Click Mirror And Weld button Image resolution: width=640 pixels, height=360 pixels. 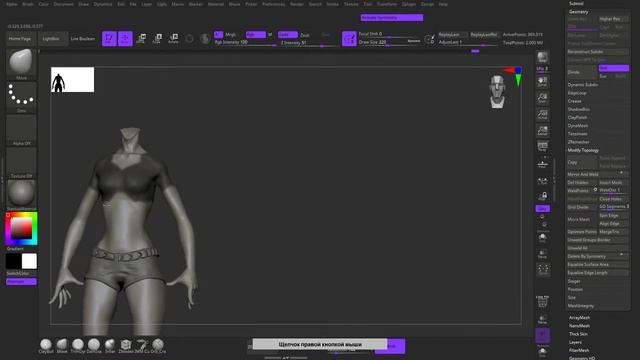coord(597,174)
